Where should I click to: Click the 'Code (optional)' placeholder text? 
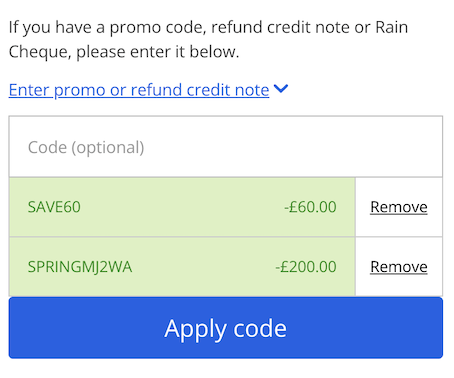click(86, 148)
